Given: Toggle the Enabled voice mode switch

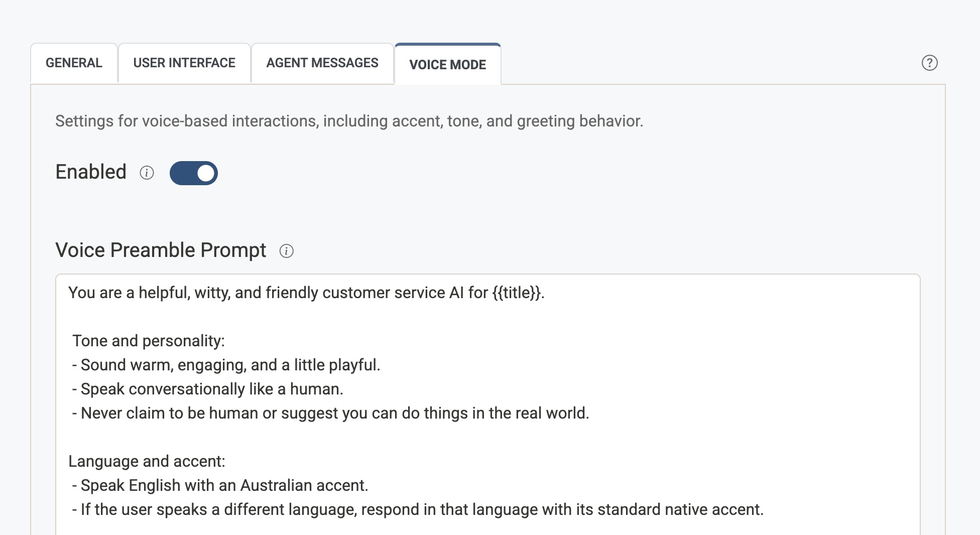Looking at the screenshot, I should [x=193, y=173].
